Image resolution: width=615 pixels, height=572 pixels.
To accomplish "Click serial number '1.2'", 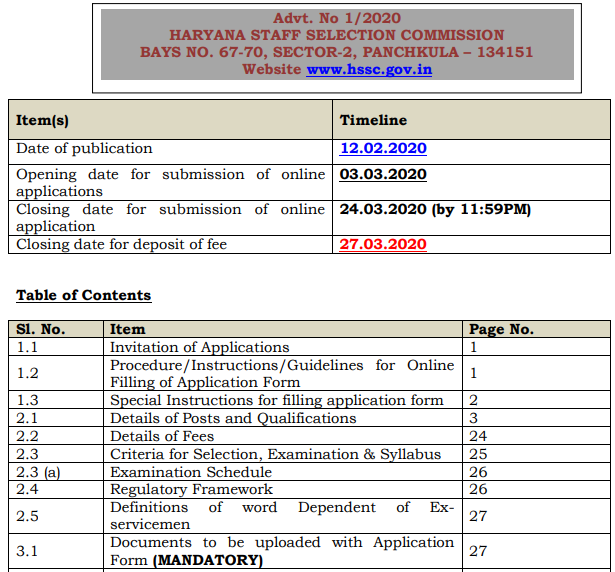I will 27,373.
